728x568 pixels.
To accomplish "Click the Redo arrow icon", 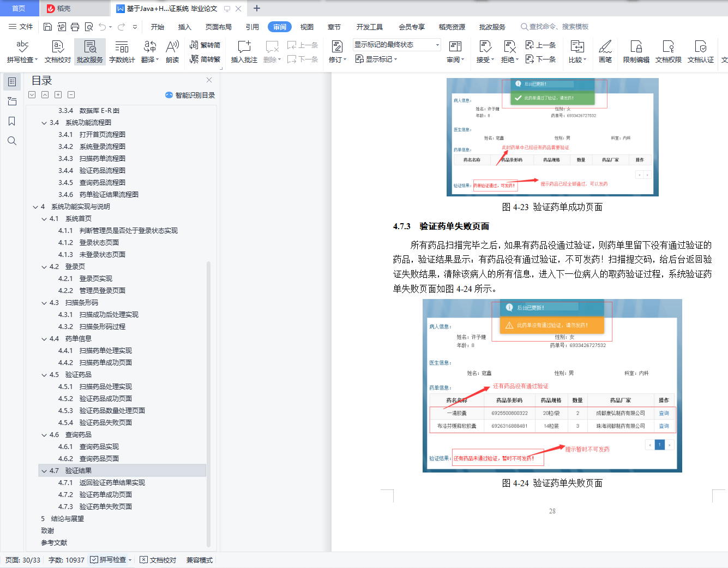I will click(x=121, y=27).
